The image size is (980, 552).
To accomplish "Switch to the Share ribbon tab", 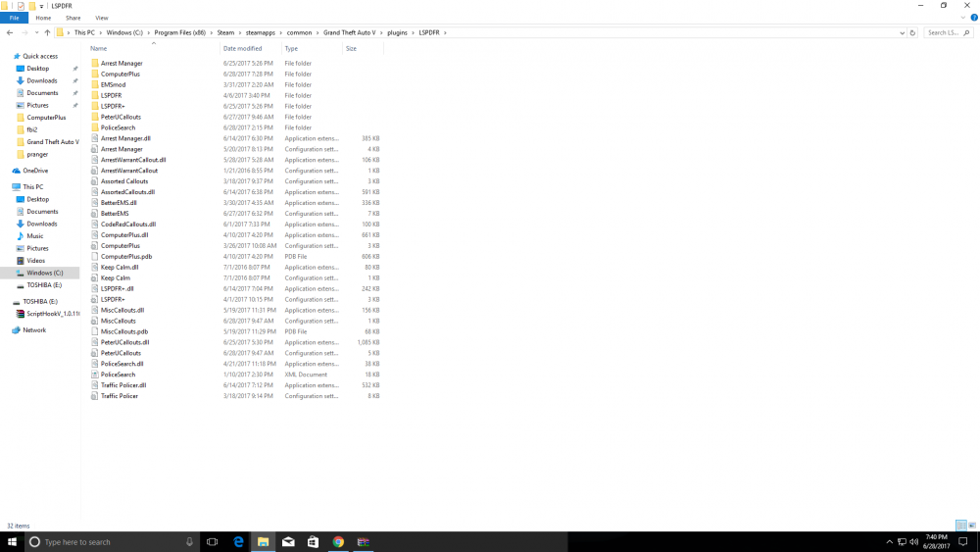I will (x=73, y=18).
